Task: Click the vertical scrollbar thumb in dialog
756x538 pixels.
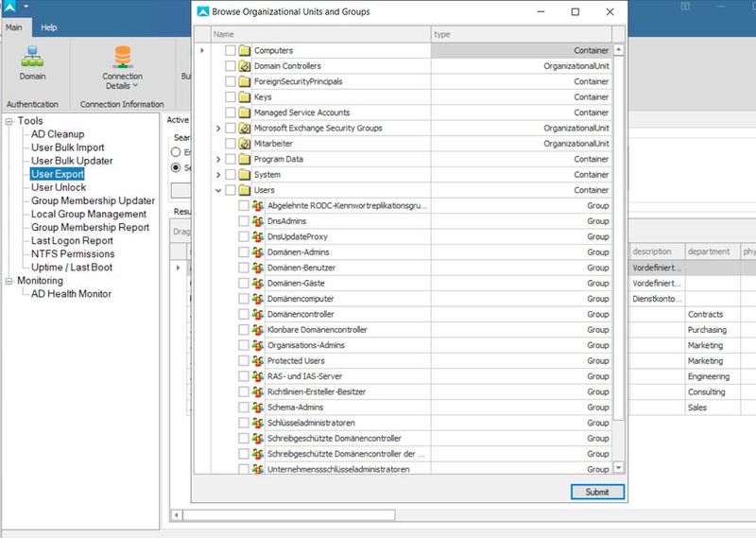Action: 619,237
